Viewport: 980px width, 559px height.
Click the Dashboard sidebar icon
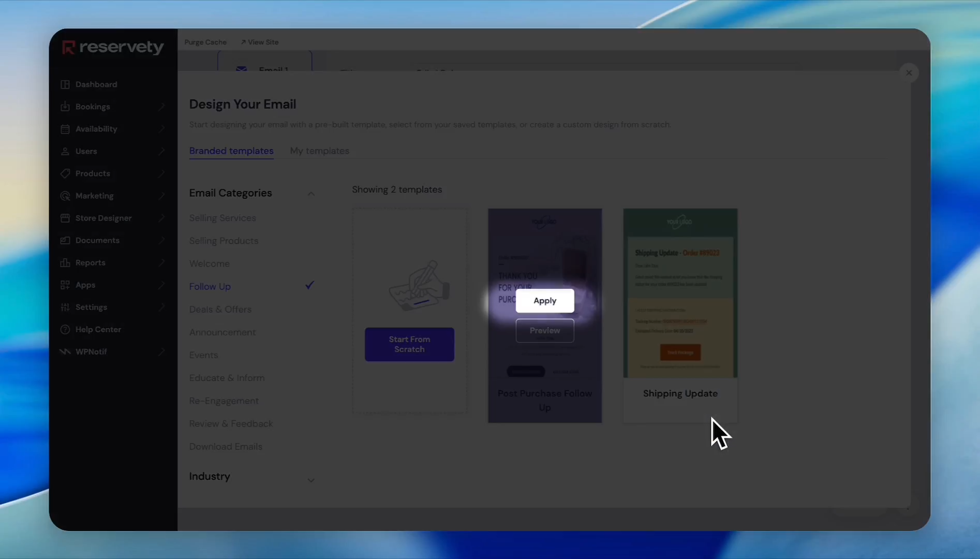tap(65, 84)
